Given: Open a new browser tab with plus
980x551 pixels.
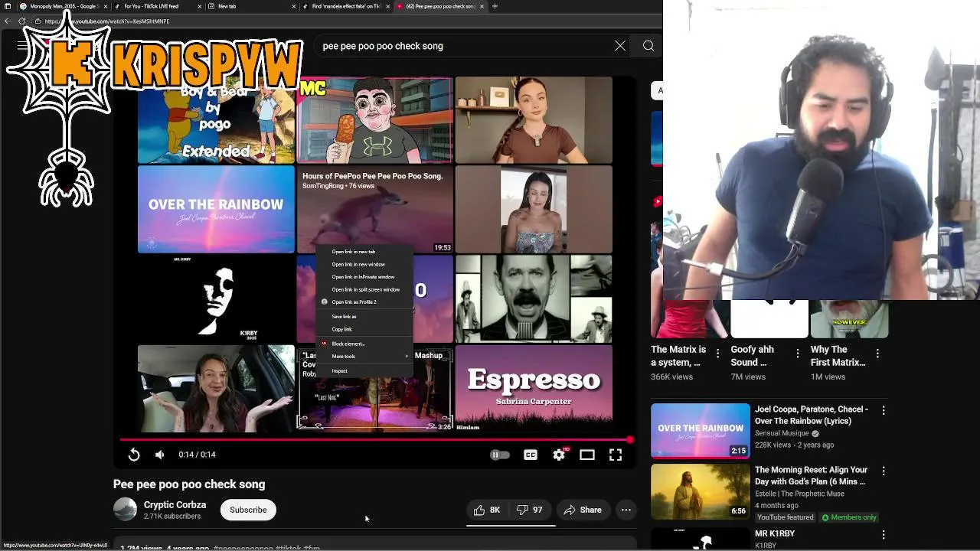Looking at the screenshot, I should tap(495, 6).
